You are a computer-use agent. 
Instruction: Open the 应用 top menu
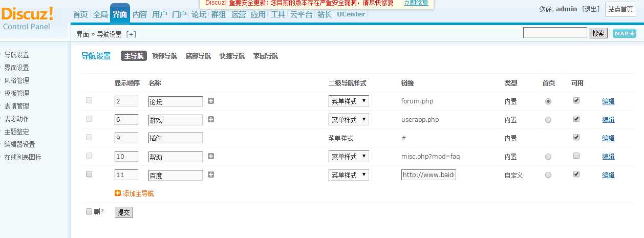[x=258, y=14]
